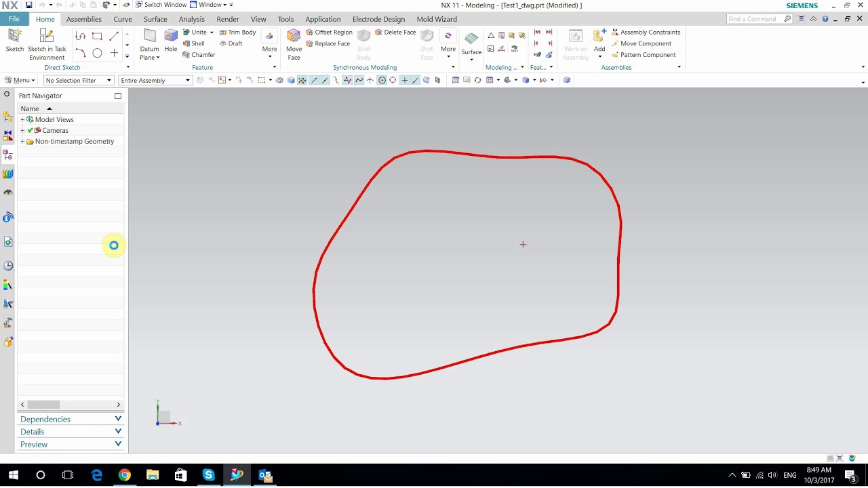Open Skype from the Windows taskbar
This screenshot has width=868, height=488.
click(208, 475)
